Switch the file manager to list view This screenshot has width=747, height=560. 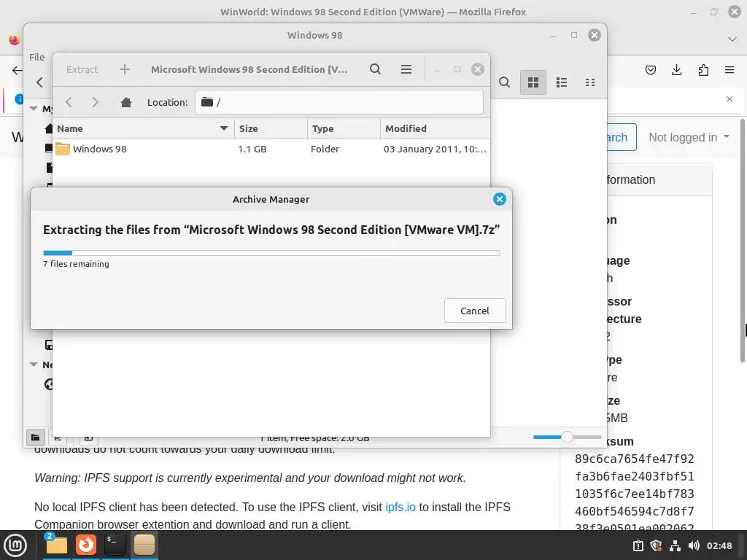[x=562, y=82]
